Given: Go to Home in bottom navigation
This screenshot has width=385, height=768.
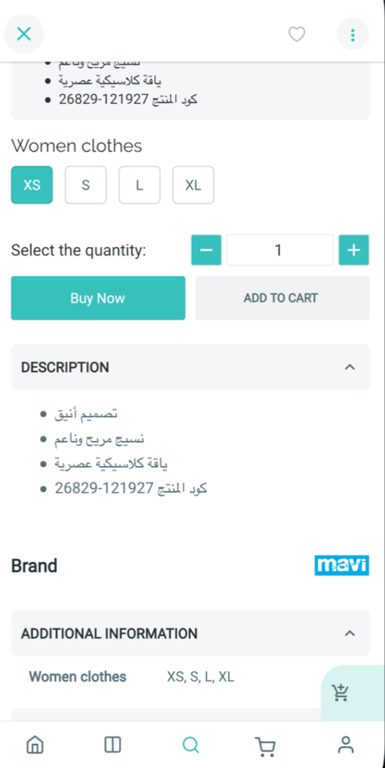Looking at the screenshot, I should (34, 745).
